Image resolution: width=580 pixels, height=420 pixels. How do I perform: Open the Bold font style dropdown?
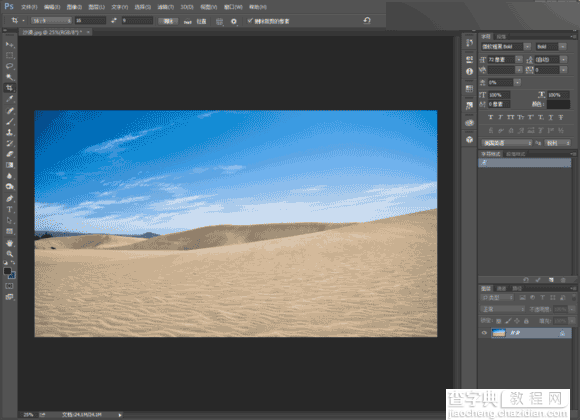563,47
